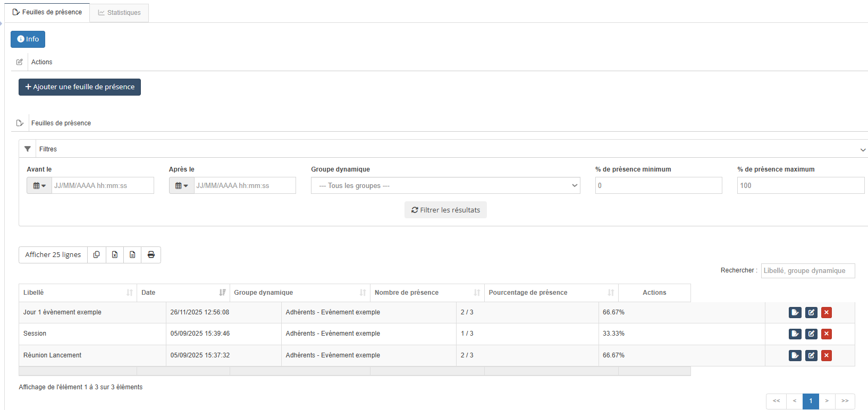Print the attendance sheets table

(x=151, y=255)
